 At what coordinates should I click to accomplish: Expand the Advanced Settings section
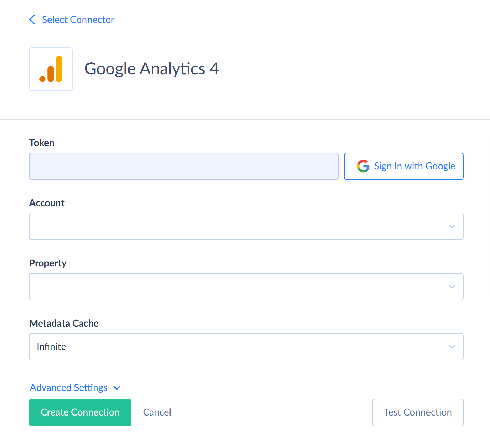(x=75, y=387)
